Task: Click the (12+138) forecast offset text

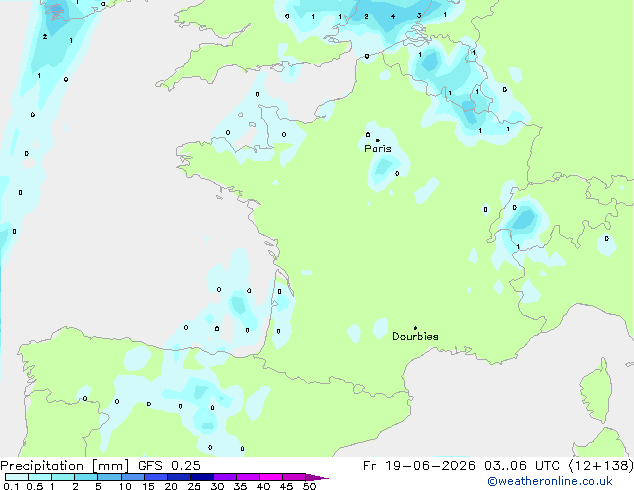Action: [601, 466]
